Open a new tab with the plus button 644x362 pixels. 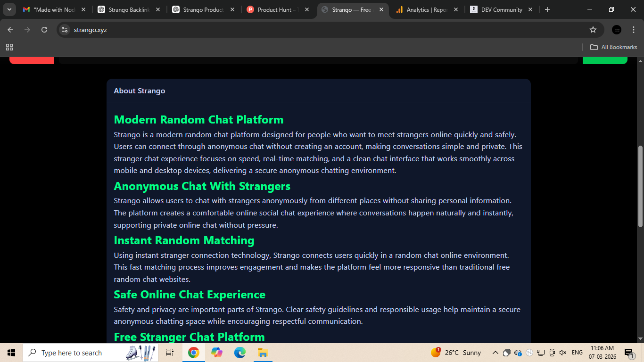[547, 9]
